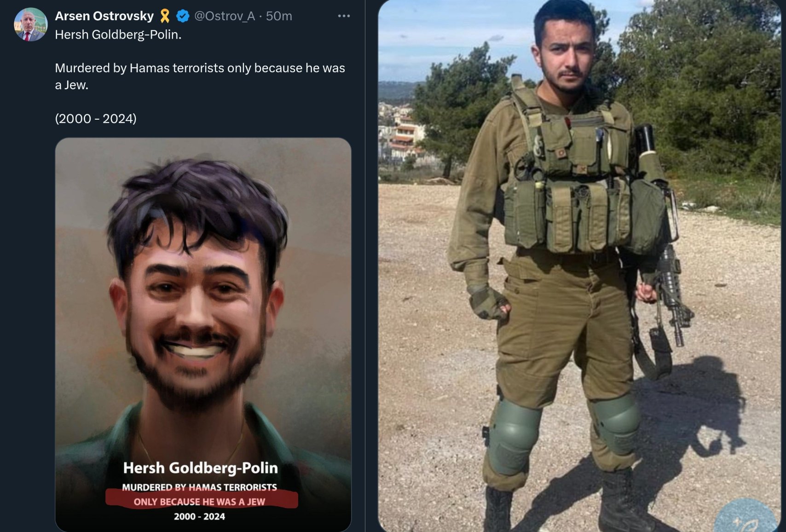Viewport: 786px width, 532px height.
Task: Click the blue verified checkmark badge
Action: tap(183, 16)
